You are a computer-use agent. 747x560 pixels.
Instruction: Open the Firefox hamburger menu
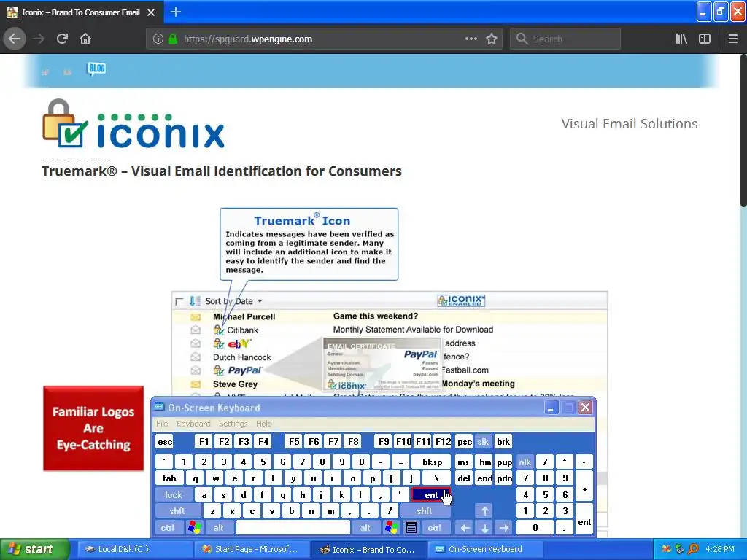click(732, 39)
